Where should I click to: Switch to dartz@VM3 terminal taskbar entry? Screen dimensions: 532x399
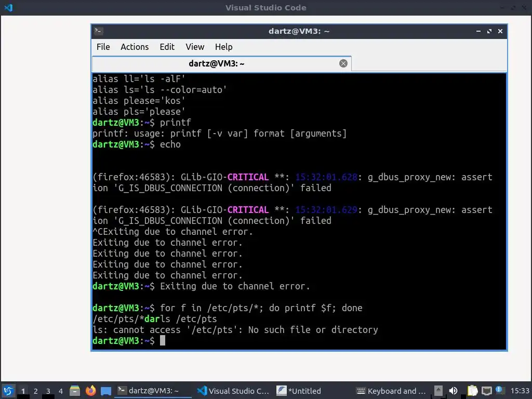click(153, 391)
